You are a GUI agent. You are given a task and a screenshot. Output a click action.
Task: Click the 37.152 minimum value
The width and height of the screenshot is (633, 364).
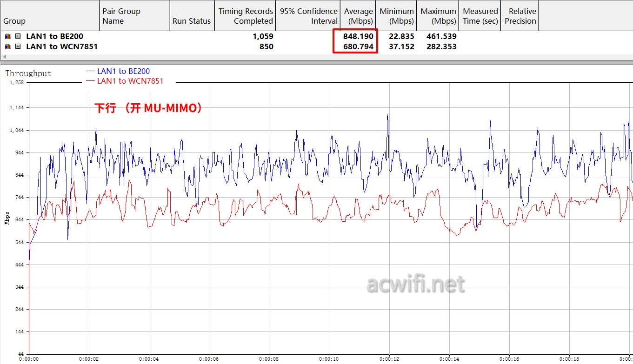pyautogui.click(x=401, y=46)
